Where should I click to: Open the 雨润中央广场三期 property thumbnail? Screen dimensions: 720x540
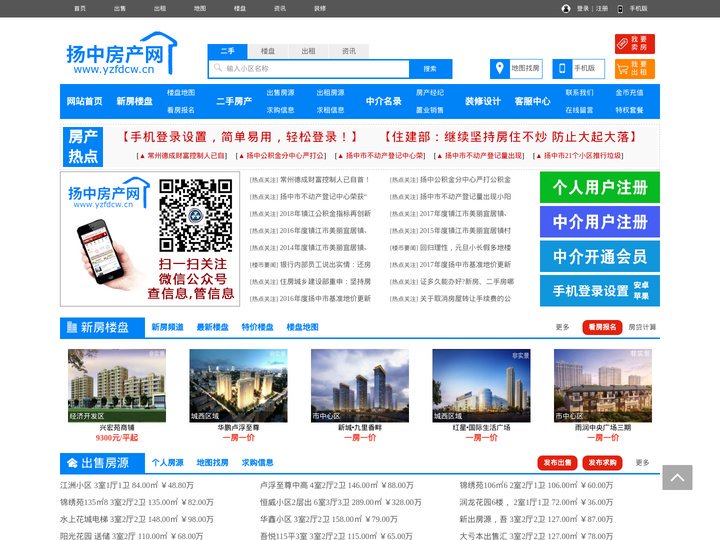pyautogui.click(x=603, y=385)
